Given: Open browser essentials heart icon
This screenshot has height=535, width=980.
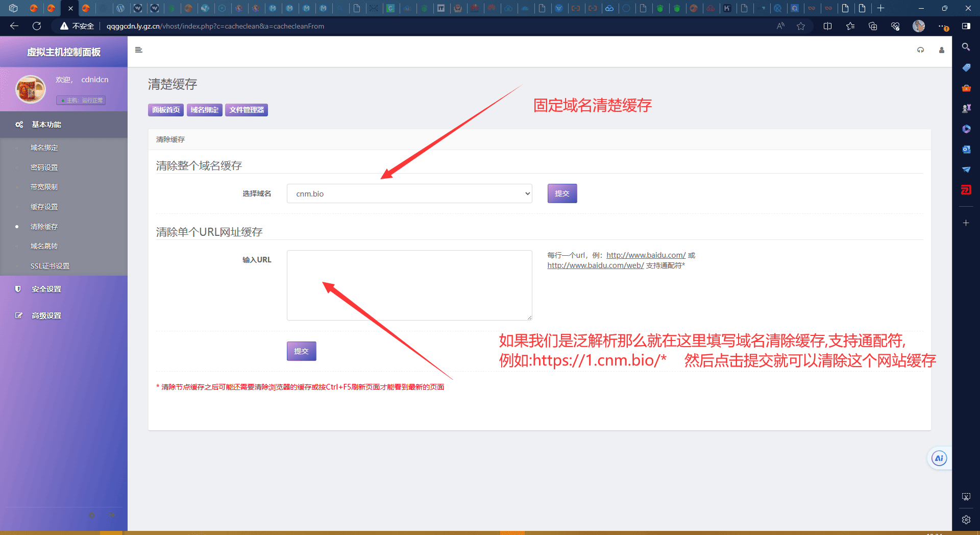Looking at the screenshot, I should (895, 26).
